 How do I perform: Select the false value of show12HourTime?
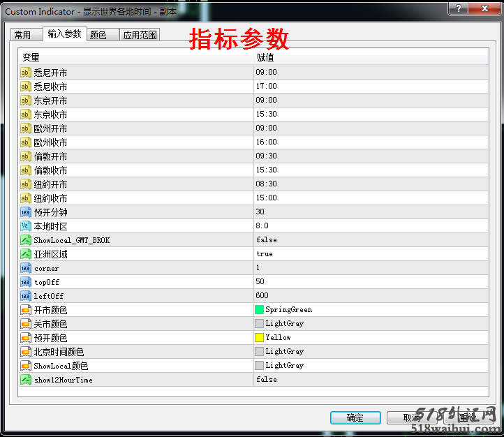[x=267, y=380]
